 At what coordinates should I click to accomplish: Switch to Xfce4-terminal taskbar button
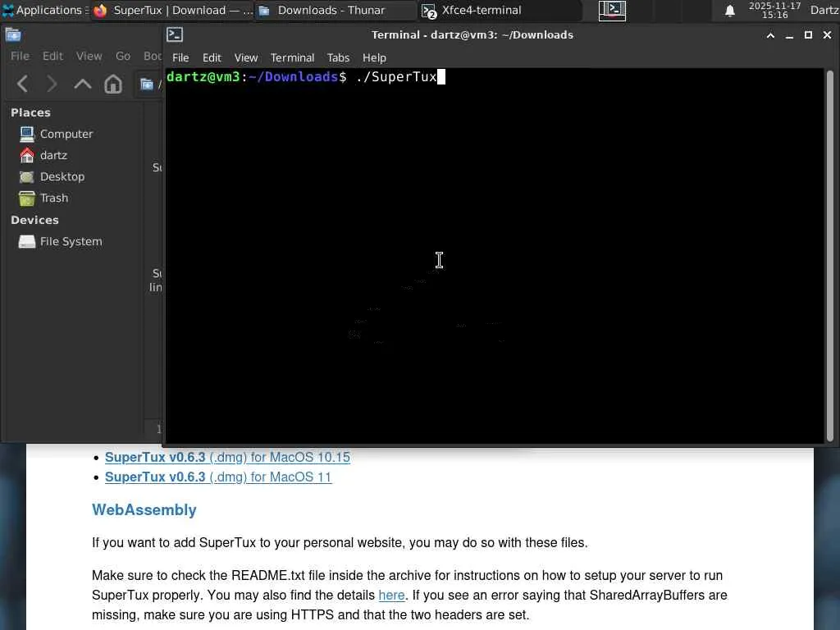(x=500, y=10)
